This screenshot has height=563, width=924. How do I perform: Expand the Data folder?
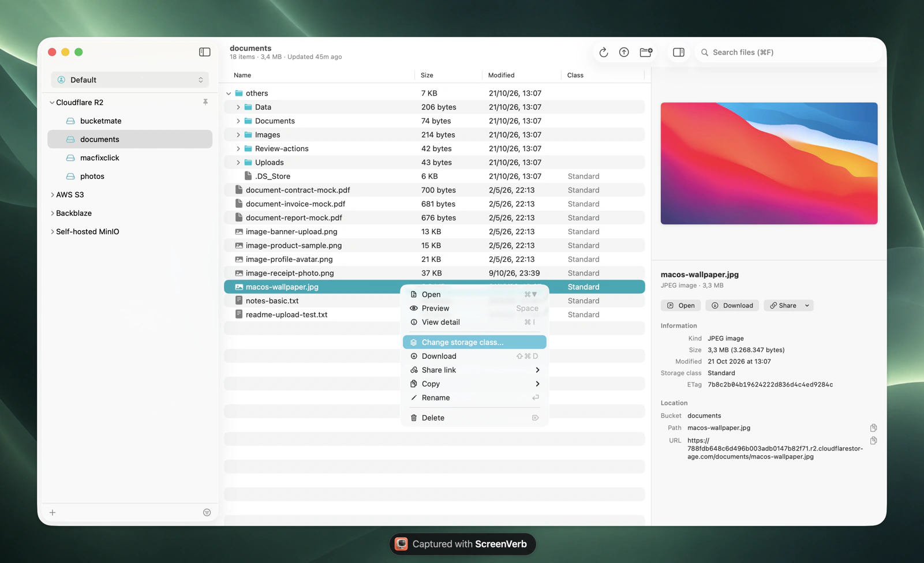click(238, 107)
